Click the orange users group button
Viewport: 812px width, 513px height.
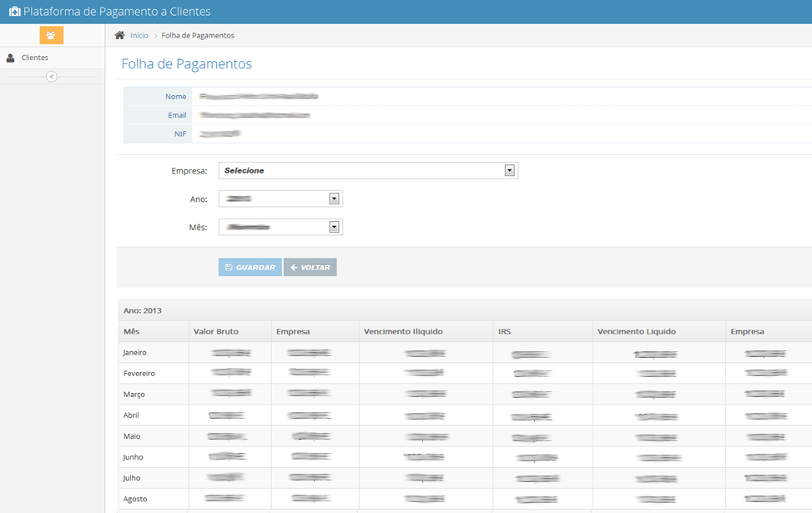(51, 35)
